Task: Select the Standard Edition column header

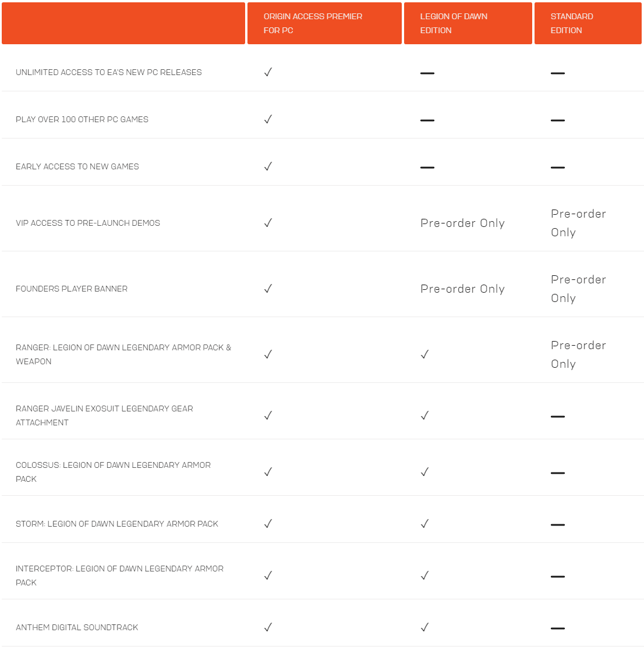Action: 572,23
